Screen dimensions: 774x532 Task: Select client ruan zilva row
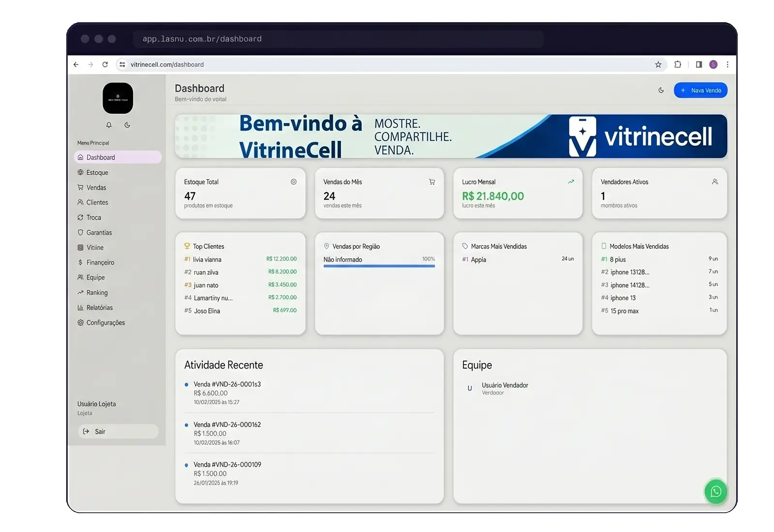coord(240,272)
